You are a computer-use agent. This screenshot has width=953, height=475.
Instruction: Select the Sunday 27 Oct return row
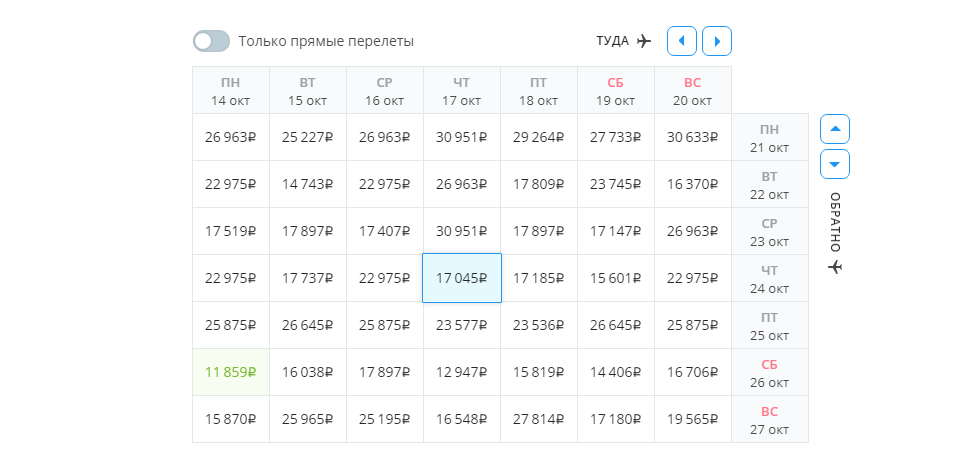click(769, 419)
